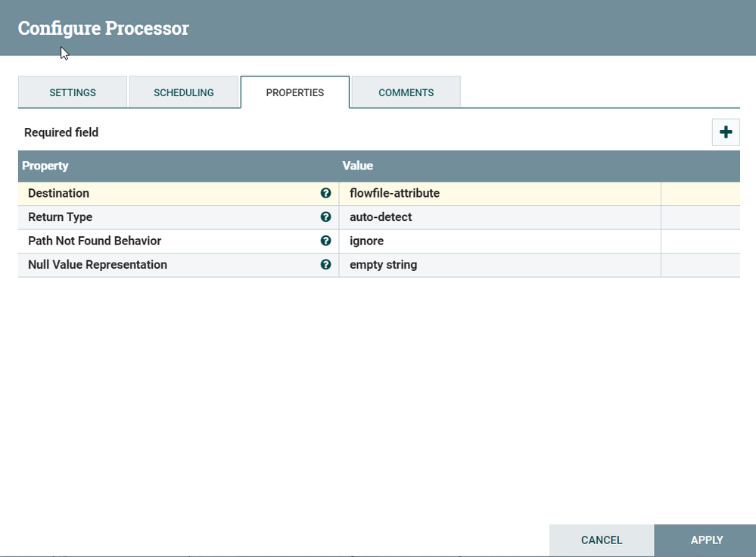756x557 pixels.
Task: Select the Destination property name
Action: coord(58,194)
